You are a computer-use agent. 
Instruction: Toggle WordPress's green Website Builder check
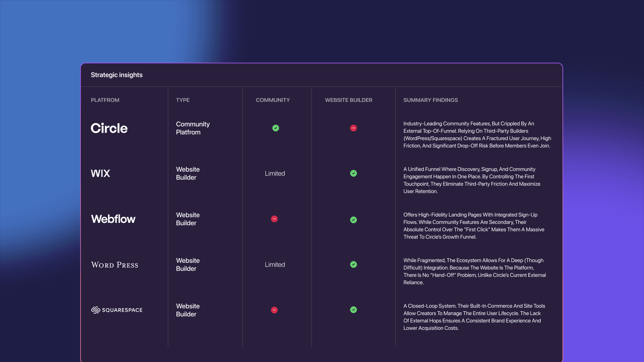pyautogui.click(x=354, y=264)
